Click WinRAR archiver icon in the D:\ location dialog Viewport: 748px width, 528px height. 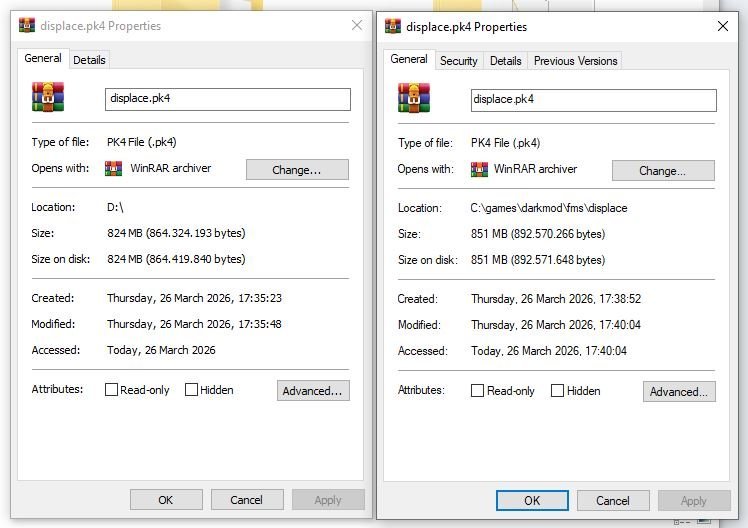pos(114,169)
